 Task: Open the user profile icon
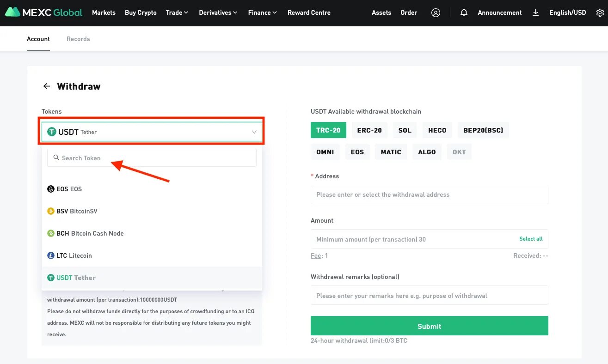436,13
